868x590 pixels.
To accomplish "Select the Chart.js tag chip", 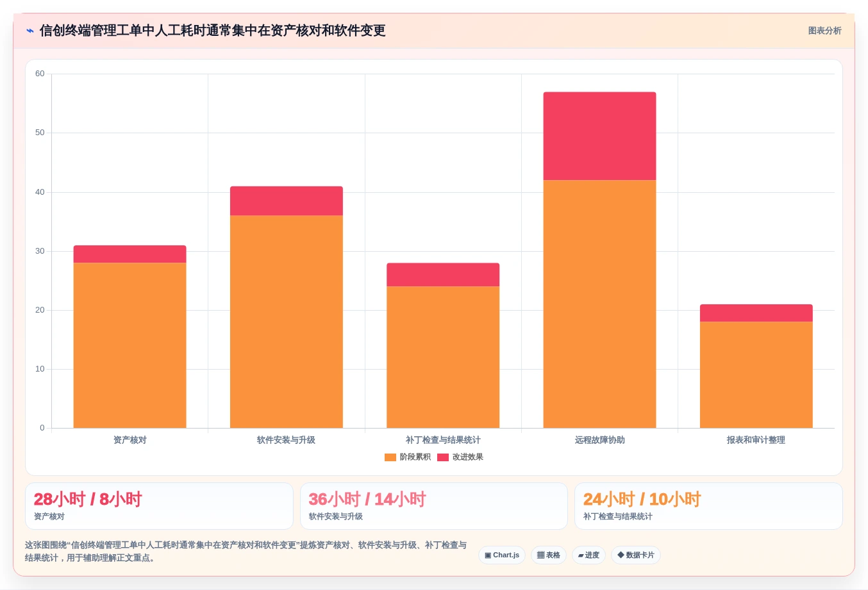I will [502, 555].
